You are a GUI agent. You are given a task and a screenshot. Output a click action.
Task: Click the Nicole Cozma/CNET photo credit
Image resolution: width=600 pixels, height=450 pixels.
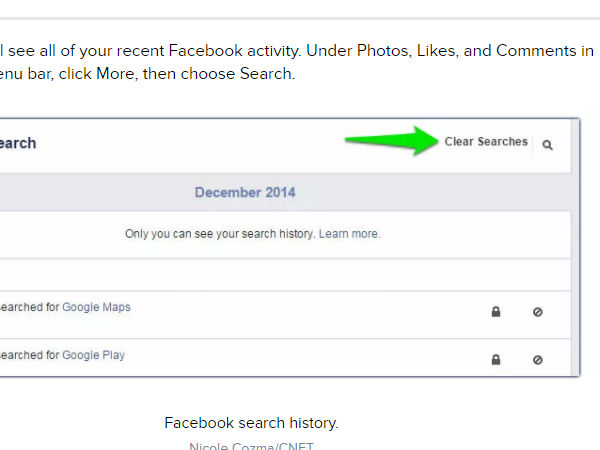[x=251, y=445]
